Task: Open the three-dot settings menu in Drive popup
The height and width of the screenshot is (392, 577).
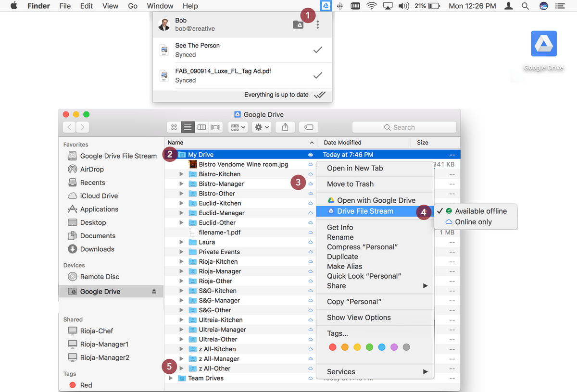Action: point(318,25)
